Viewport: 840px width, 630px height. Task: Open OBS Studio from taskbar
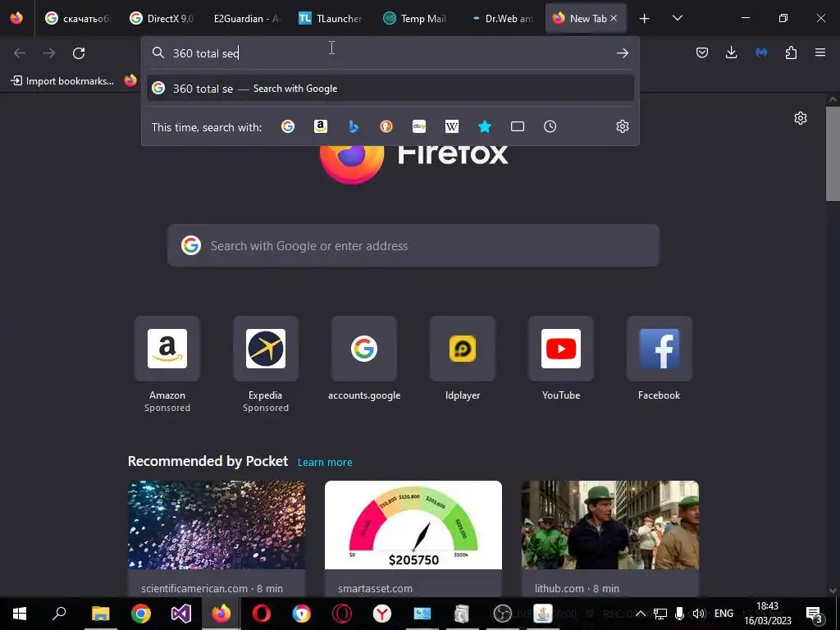click(x=503, y=614)
